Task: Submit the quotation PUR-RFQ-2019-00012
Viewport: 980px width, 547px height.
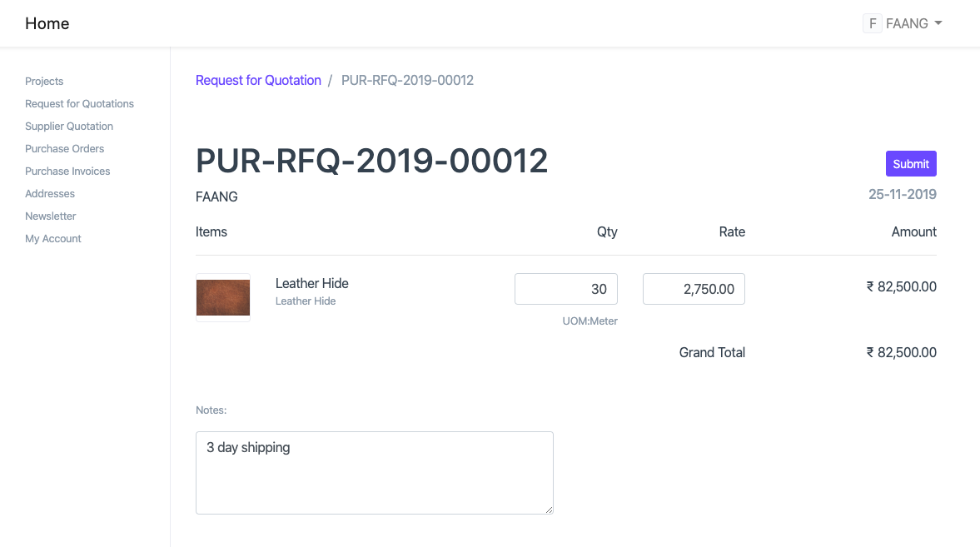Action: [x=910, y=163]
